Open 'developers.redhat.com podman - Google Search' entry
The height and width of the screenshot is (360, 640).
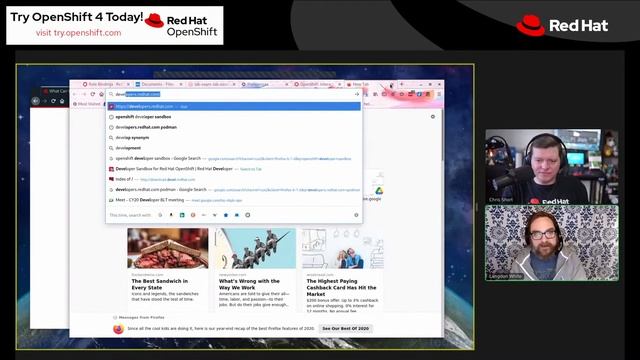234,190
